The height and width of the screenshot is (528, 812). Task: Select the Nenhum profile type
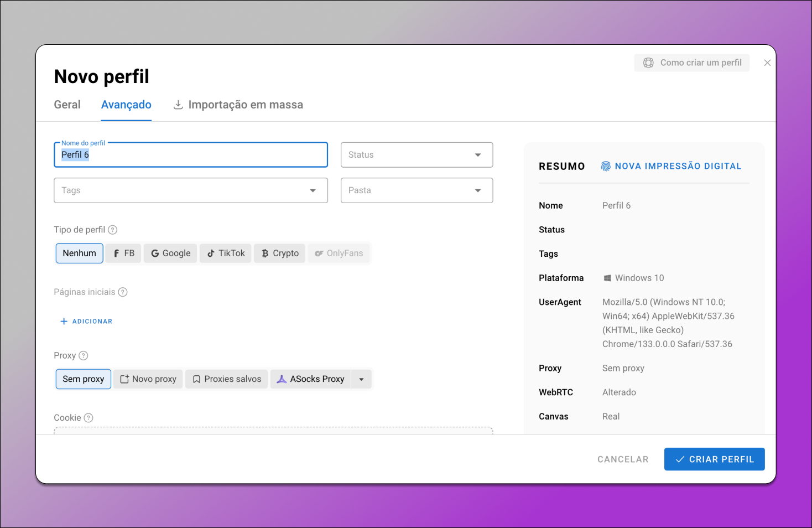point(79,253)
